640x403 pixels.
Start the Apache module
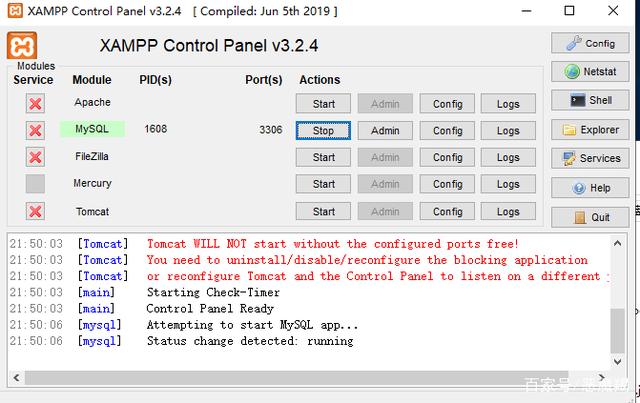tap(323, 103)
